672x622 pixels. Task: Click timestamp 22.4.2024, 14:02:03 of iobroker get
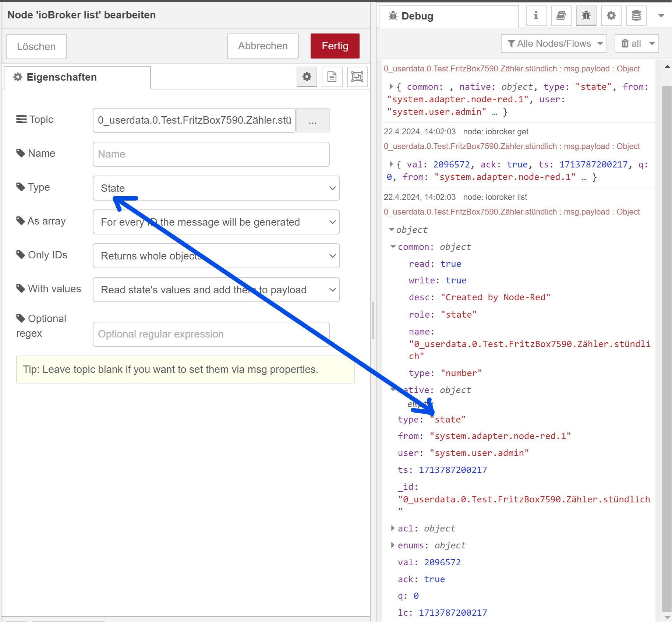coord(420,132)
